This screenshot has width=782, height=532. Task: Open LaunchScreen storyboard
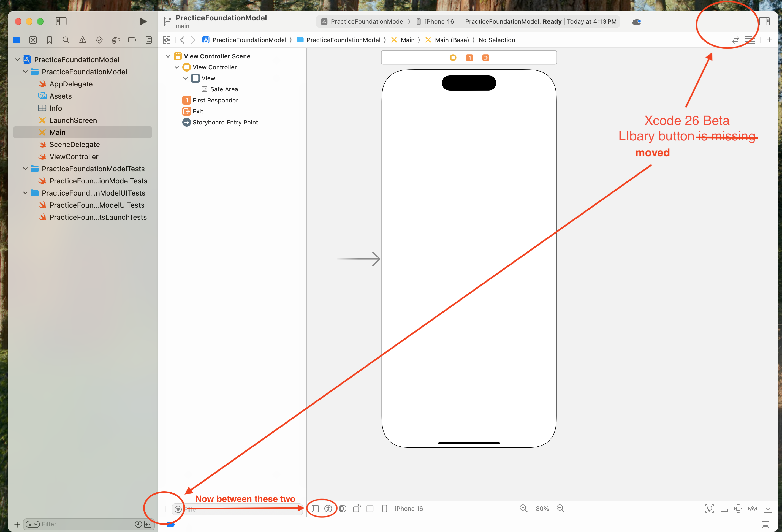click(73, 120)
